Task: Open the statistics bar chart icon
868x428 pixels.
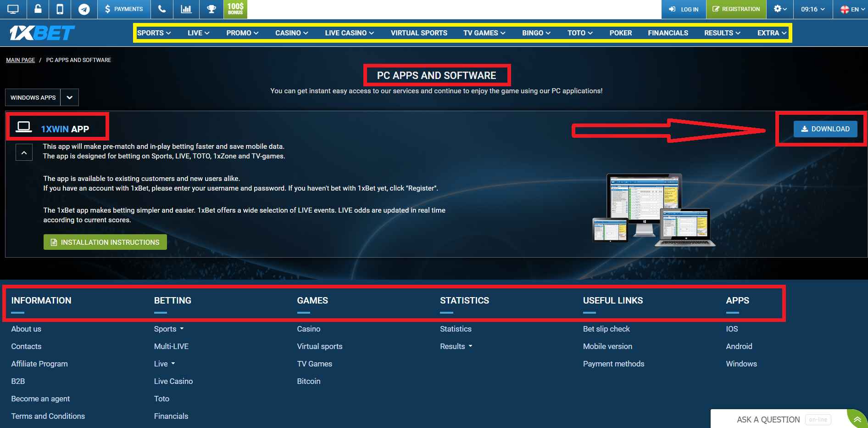Action: tap(186, 9)
